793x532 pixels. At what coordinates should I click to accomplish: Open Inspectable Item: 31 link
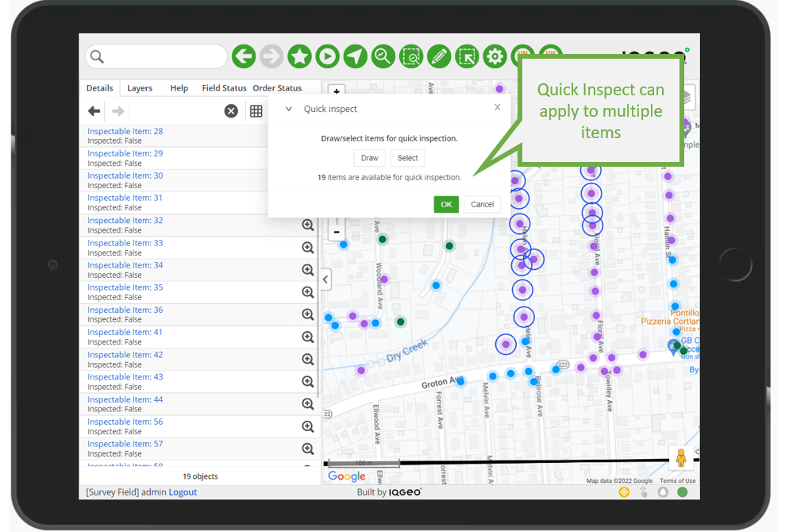[x=125, y=198]
